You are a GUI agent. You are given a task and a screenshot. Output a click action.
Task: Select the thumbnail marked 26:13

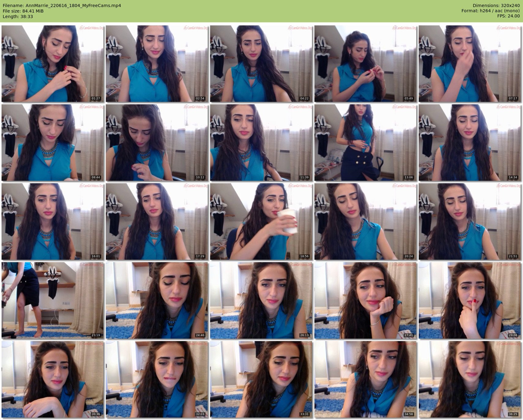click(x=261, y=300)
